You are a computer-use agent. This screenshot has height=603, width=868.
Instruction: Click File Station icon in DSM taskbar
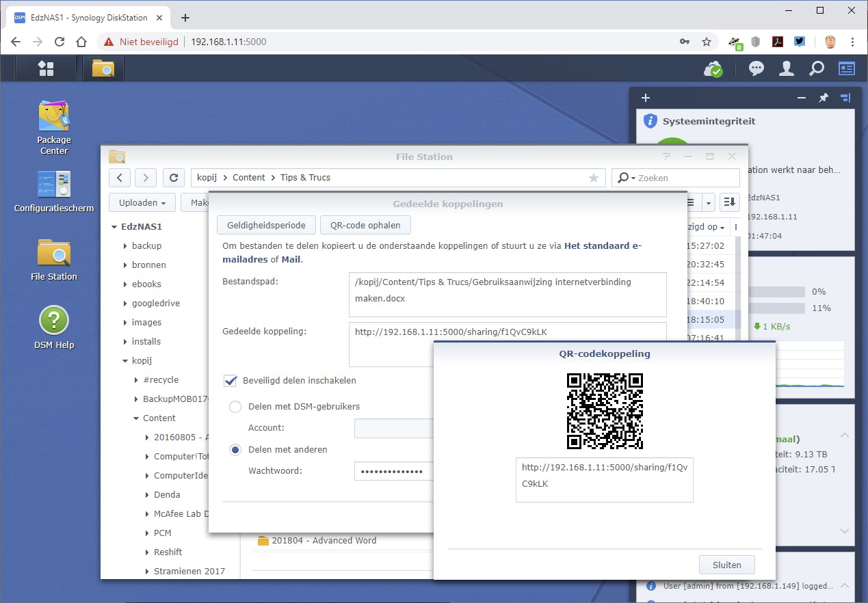(x=103, y=68)
